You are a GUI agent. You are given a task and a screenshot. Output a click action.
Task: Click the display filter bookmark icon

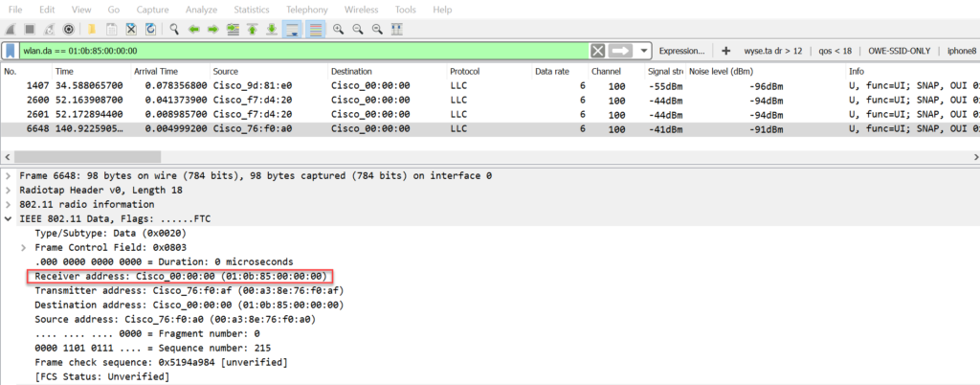pos(10,51)
